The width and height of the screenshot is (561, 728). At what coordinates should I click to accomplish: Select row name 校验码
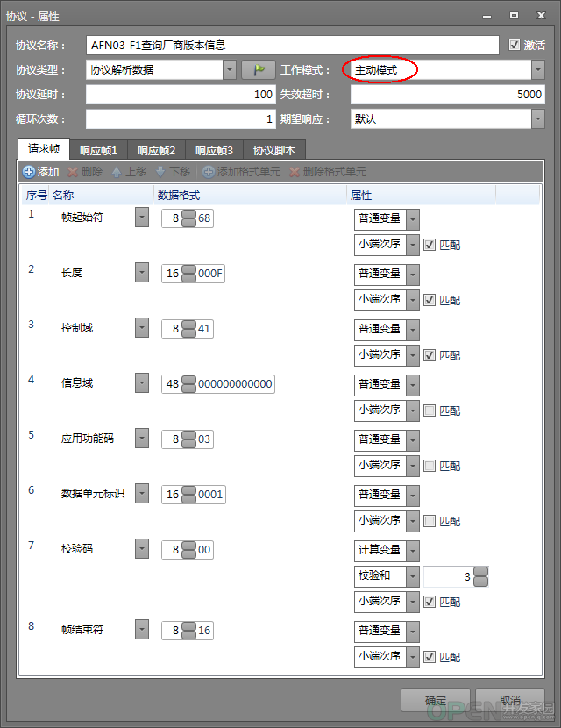tap(77, 549)
